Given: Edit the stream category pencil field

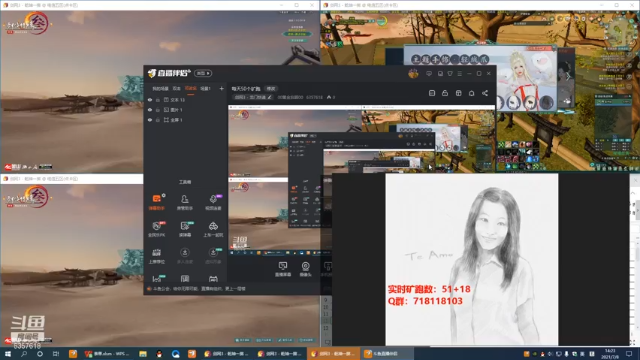Looking at the screenshot, I should pyautogui.click(x=253, y=97).
